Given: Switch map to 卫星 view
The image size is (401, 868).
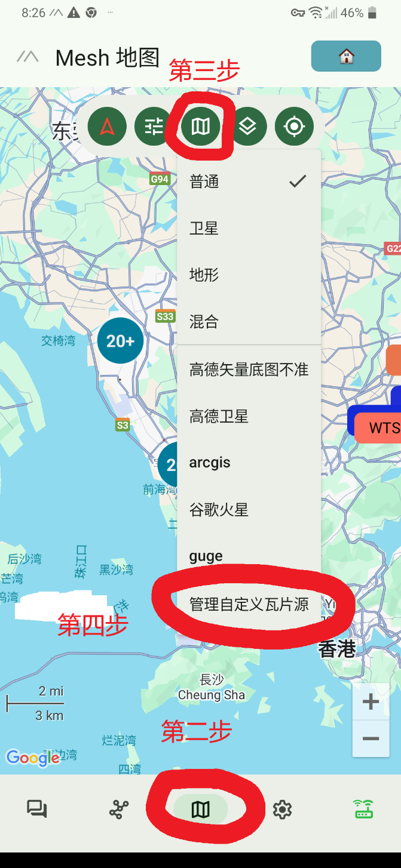Looking at the screenshot, I should tap(249, 228).
